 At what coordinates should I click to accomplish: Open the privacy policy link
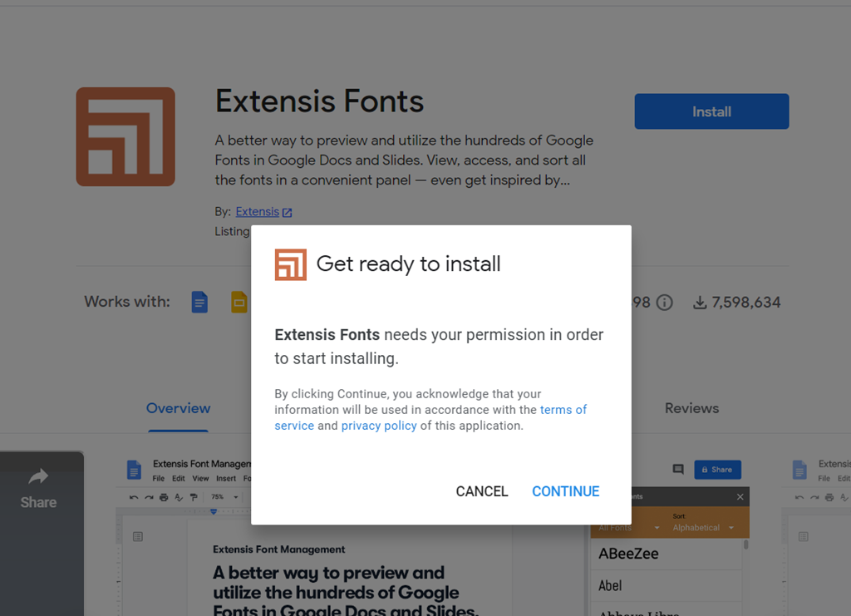pos(379,426)
